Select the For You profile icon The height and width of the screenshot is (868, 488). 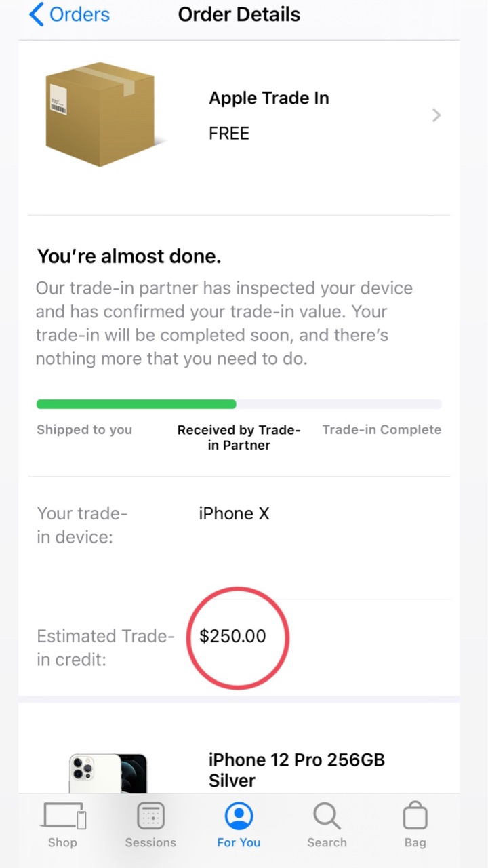(239, 816)
